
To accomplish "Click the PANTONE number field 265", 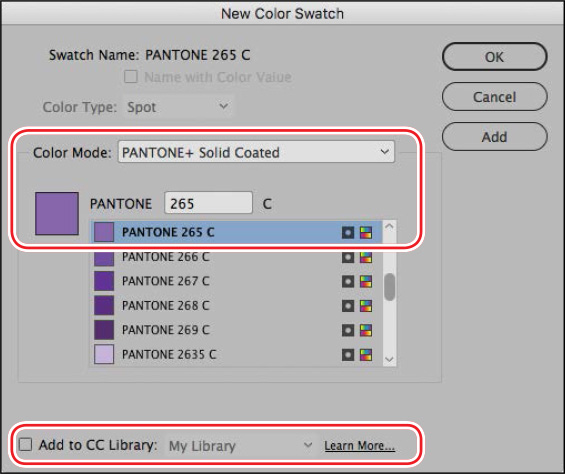I will click(208, 203).
